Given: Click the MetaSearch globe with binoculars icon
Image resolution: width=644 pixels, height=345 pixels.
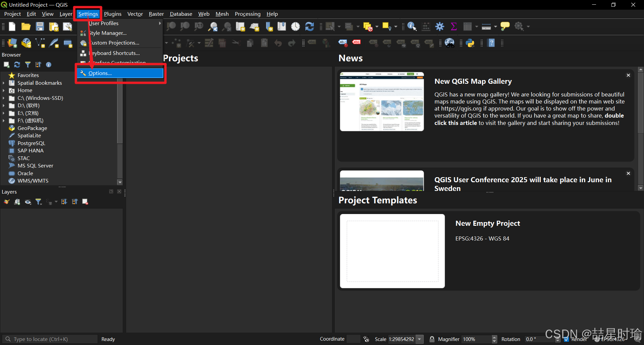Looking at the screenshot, I should 449,43.
